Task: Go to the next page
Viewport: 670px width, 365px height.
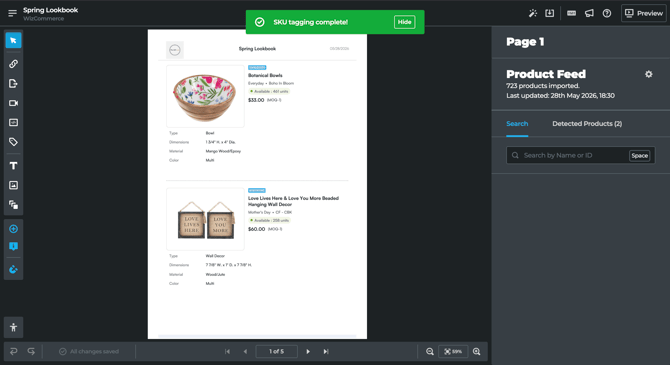Action: point(308,351)
